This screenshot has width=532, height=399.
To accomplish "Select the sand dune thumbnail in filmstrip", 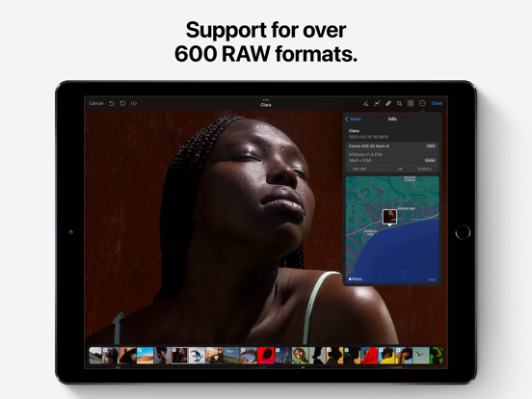I will pyautogui.click(x=145, y=356).
